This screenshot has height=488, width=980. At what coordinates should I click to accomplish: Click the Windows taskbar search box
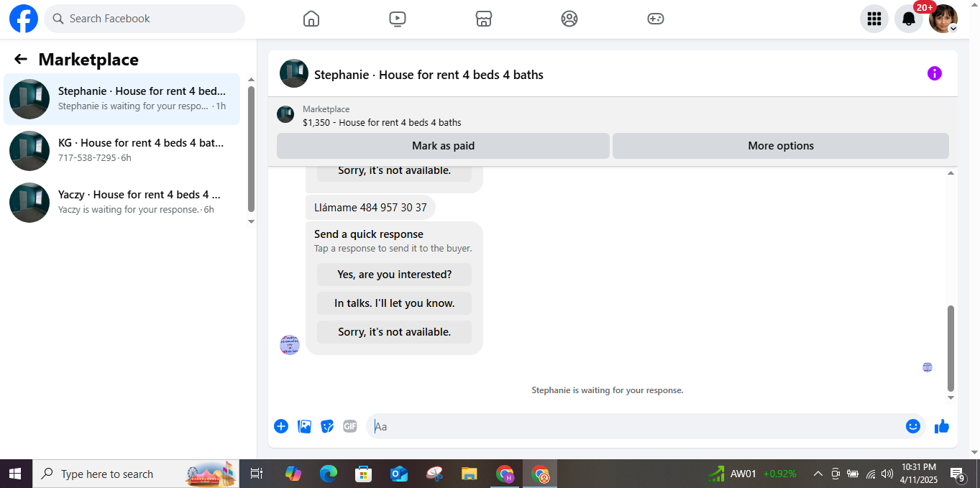click(x=136, y=474)
